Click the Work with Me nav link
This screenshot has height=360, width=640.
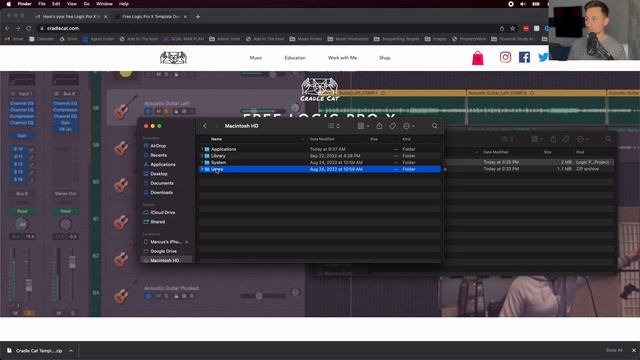342,58
